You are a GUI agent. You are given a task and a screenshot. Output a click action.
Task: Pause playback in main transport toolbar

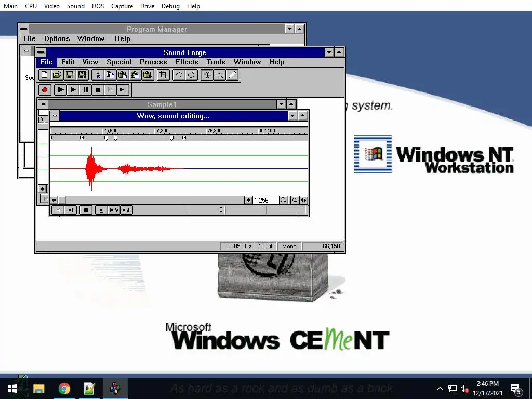coord(86,90)
